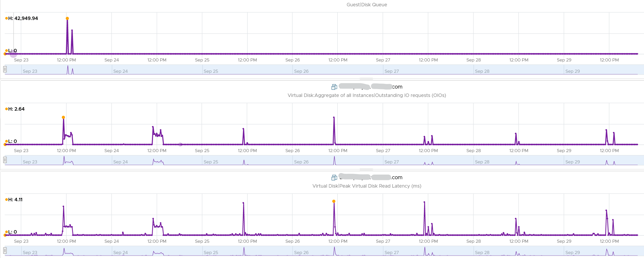The image size is (644, 258).
Task: Grab the Read Latency navigator range handle
Action: pyautogui.click(x=5, y=251)
